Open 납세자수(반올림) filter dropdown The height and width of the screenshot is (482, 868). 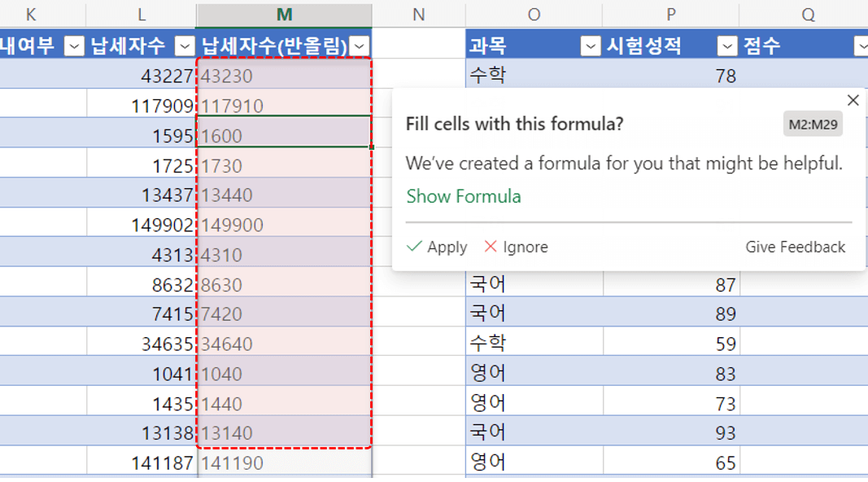[x=360, y=46]
